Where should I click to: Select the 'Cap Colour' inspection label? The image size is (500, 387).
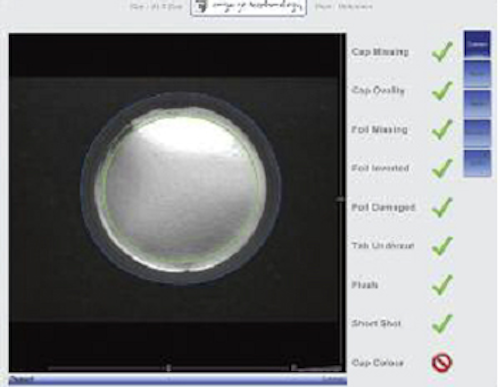point(378,363)
